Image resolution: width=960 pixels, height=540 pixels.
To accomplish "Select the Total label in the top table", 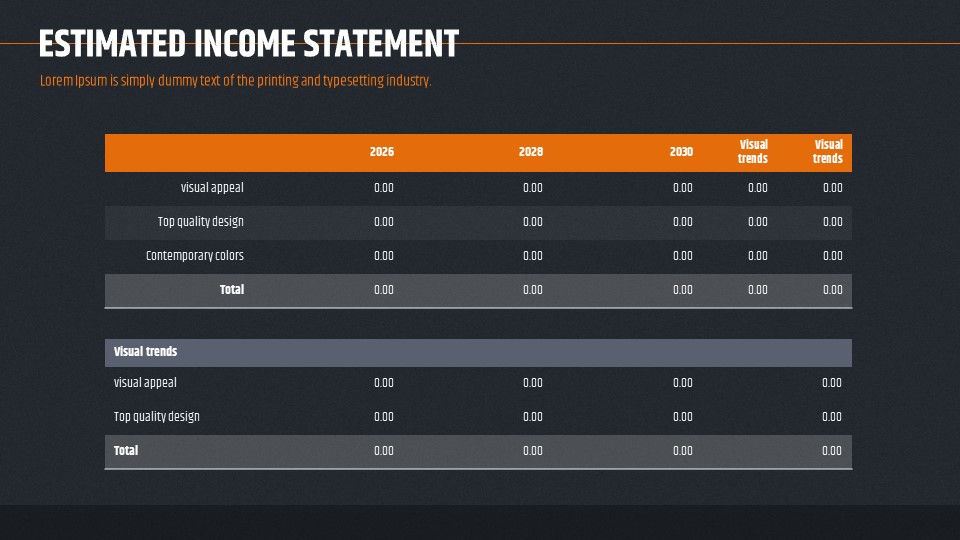I will click(x=232, y=290).
